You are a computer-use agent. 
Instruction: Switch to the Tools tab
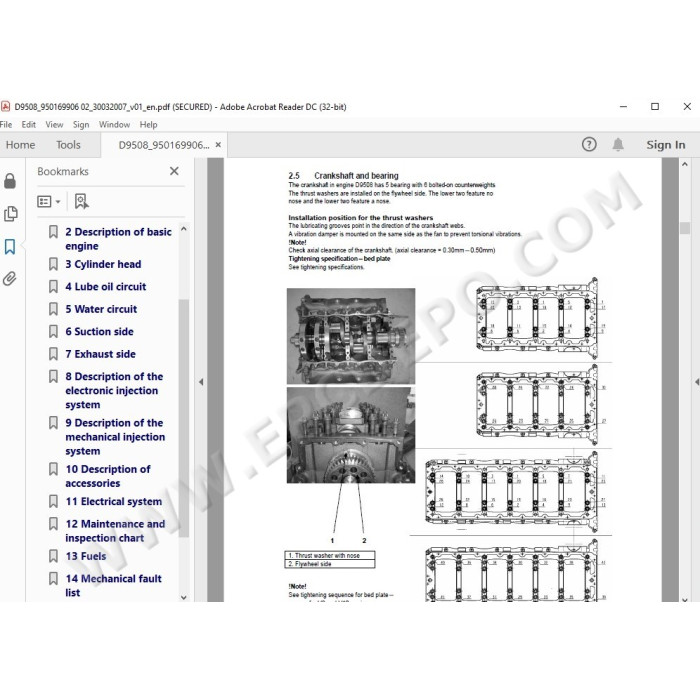tap(68, 145)
